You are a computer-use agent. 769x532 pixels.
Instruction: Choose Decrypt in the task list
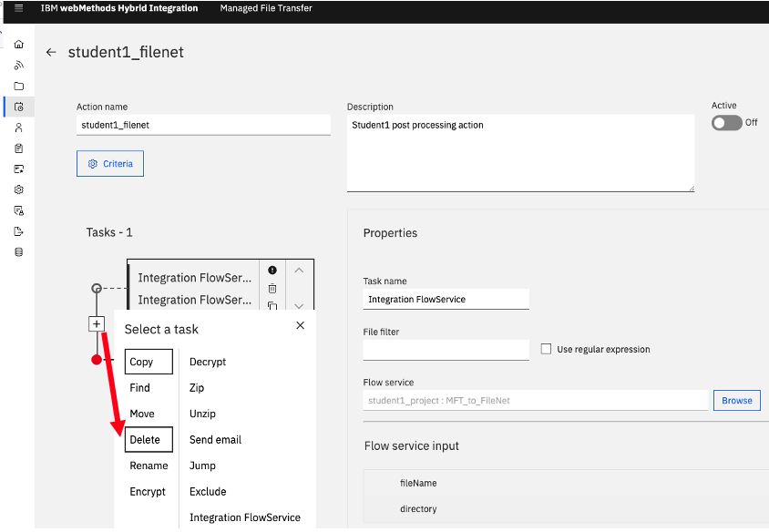pyautogui.click(x=208, y=362)
